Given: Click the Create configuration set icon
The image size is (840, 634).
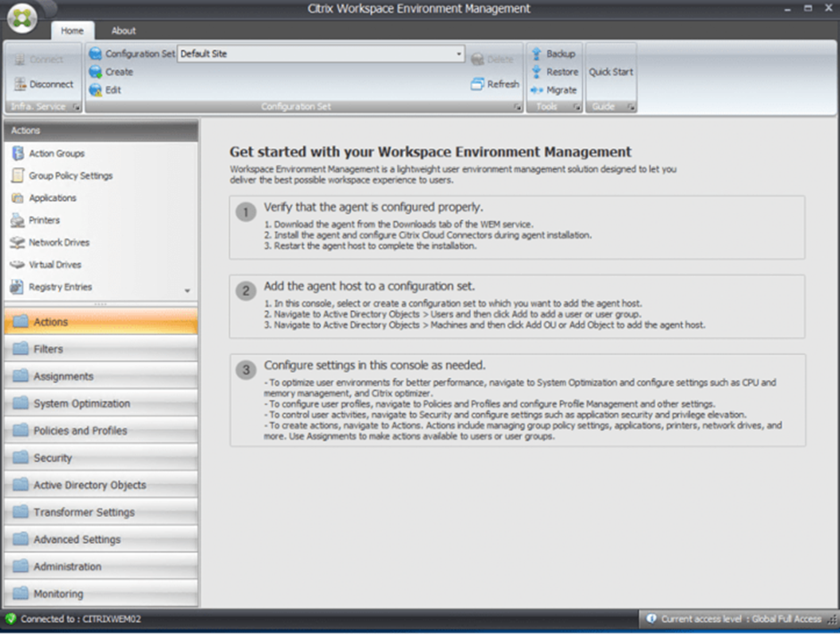Looking at the screenshot, I should click(x=96, y=72).
